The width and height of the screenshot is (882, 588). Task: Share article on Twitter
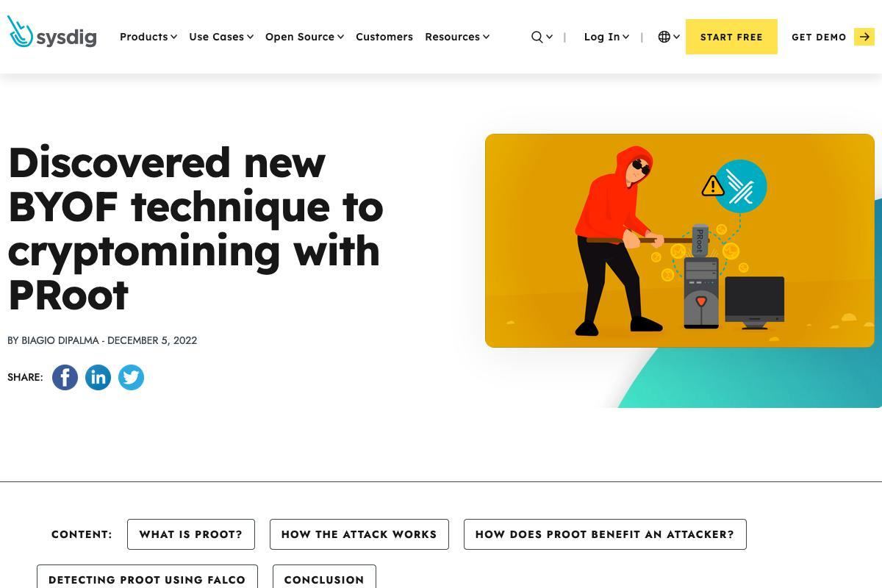[x=131, y=377]
